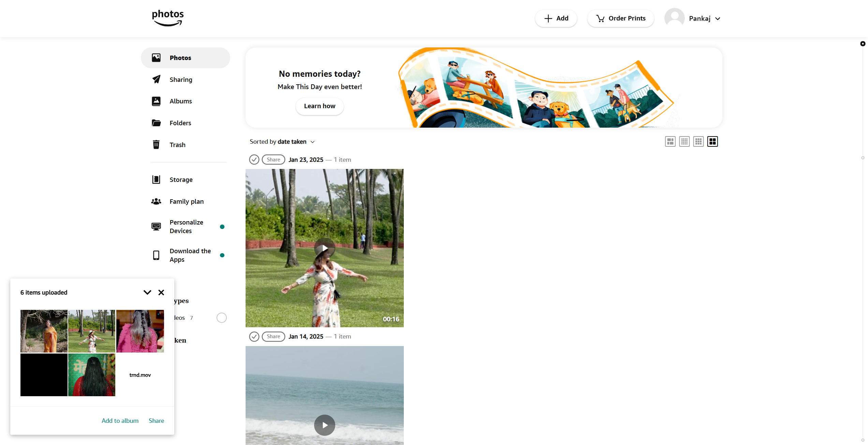This screenshot has width=868, height=445.
Task: Switch to the mosaic grid view
Action: coord(670,141)
